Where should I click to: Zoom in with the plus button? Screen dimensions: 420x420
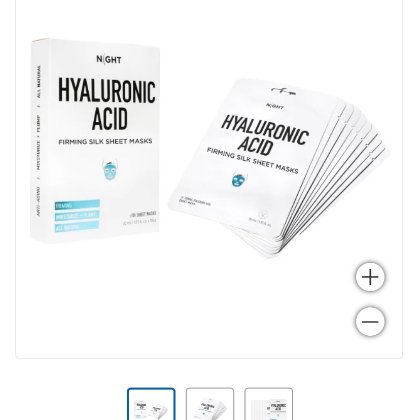[370, 277]
